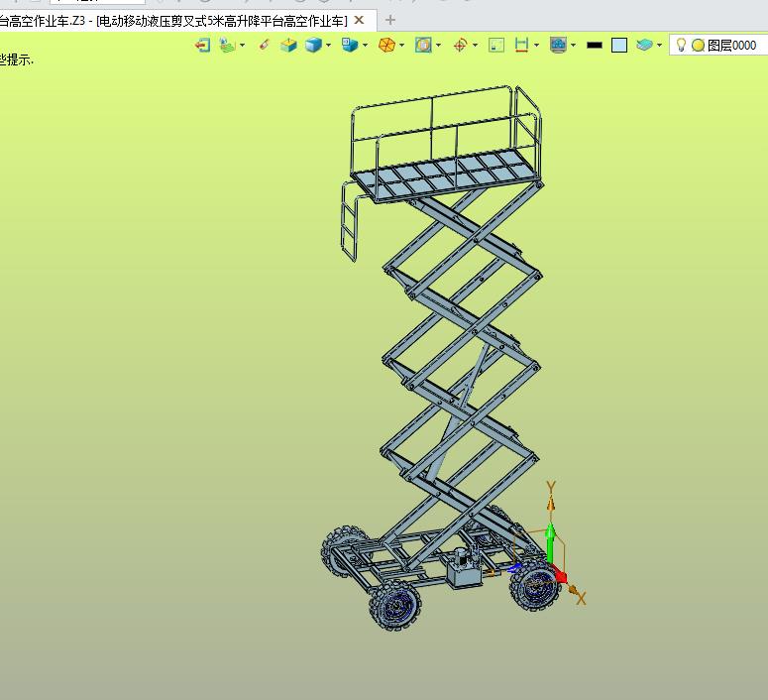Image resolution: width=768 pixels, height=700 pixels.
Task: Click the red dimension measurement icon
Action: tap(521, 45)
